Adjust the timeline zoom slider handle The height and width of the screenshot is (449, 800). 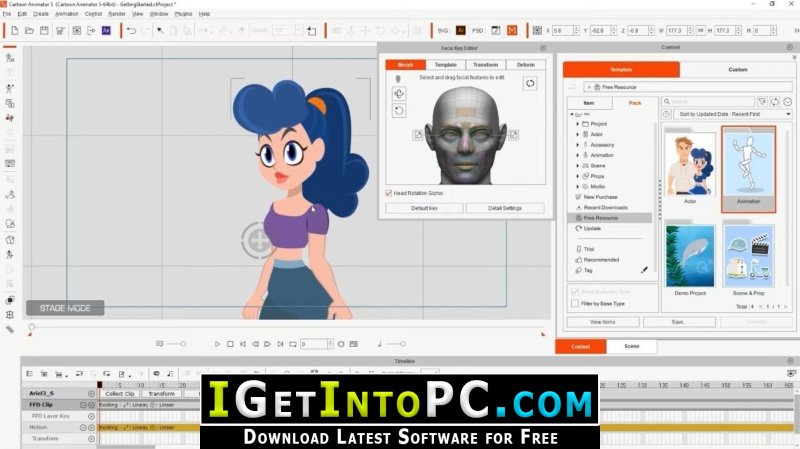tap(183, 344)
